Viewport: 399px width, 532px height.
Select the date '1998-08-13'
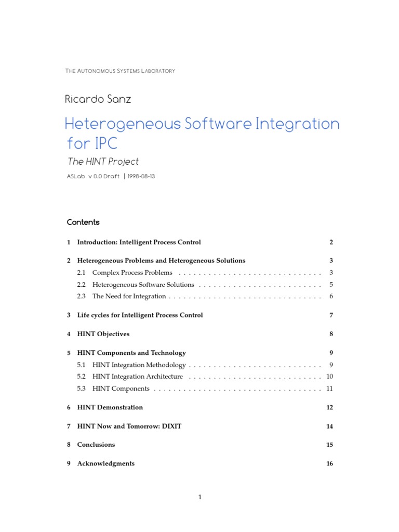[141, 176]
